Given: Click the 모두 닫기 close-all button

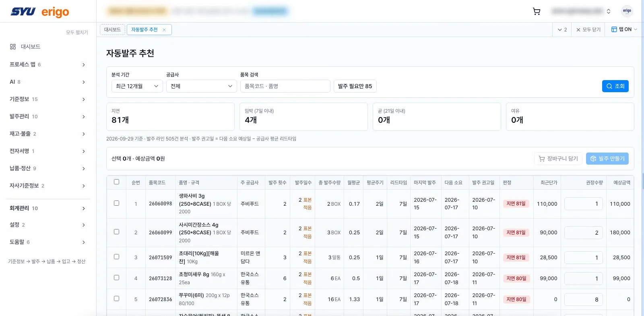Looking at the screenshot, I should [588, 29].
